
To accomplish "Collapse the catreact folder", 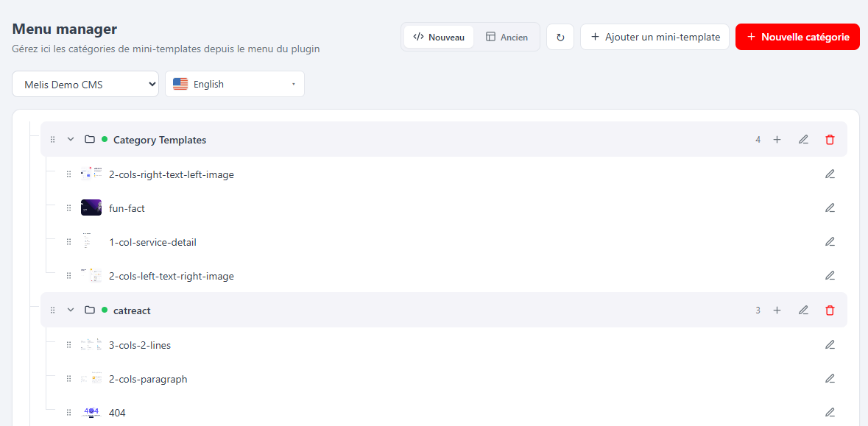I will click(70, 310).
